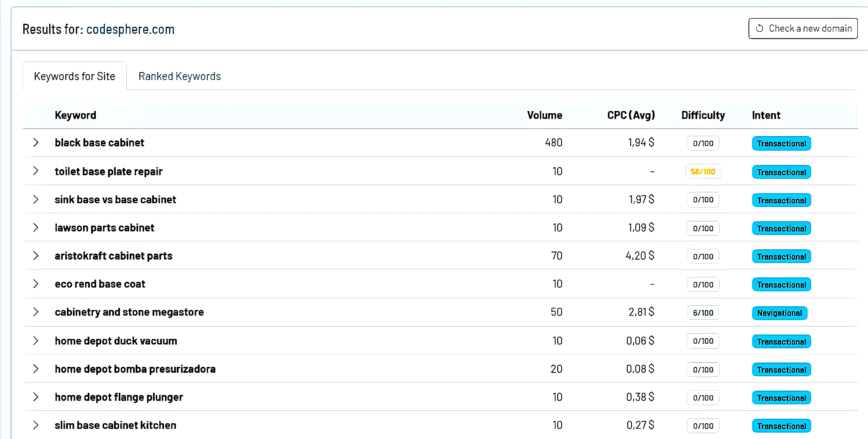Click the CPC value 0,06 $
Viewport: 868px width, 439px height.
(x=640, y=341)
